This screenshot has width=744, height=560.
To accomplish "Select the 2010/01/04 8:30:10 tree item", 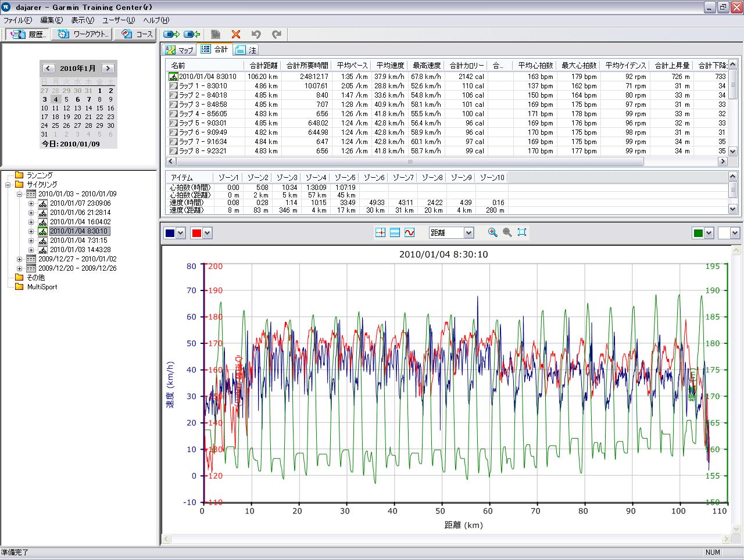I will 80,231.
